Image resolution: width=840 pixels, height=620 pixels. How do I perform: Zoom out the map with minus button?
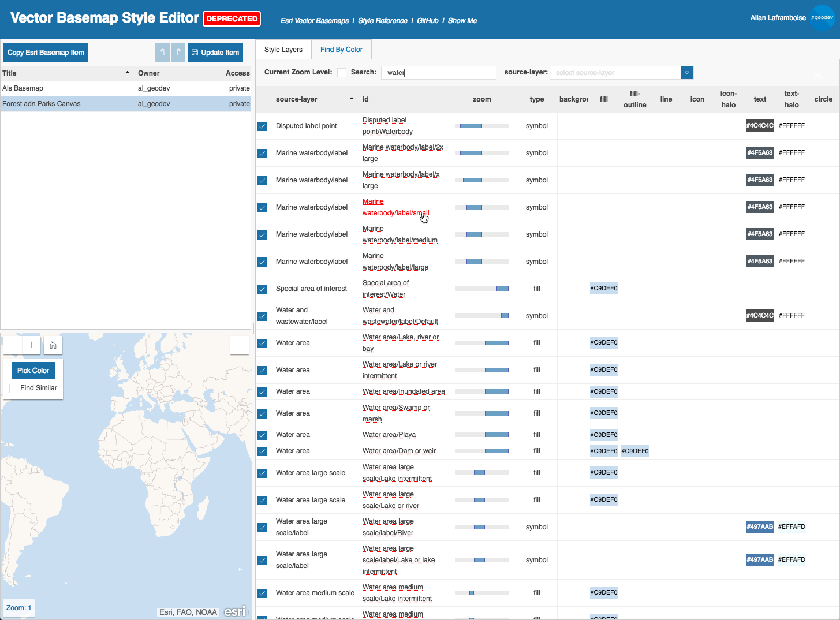[13, 345]
